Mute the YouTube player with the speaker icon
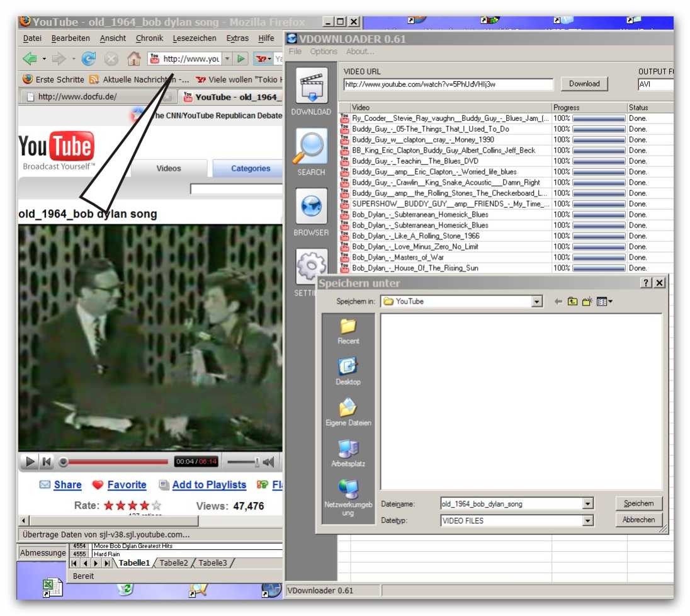The image size is (690, 616). coord(268,462)
